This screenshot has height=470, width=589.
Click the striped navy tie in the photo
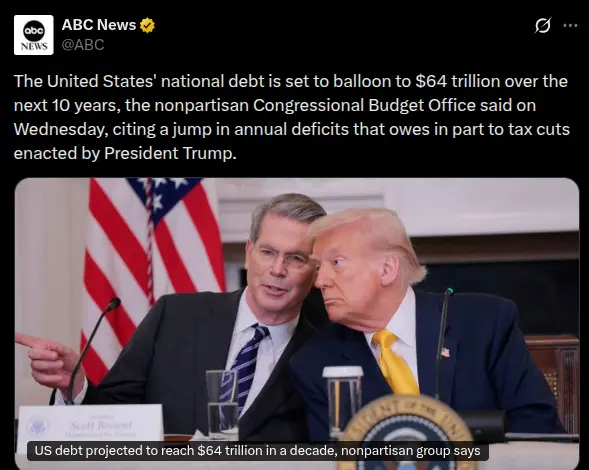(x=245, y=364)
